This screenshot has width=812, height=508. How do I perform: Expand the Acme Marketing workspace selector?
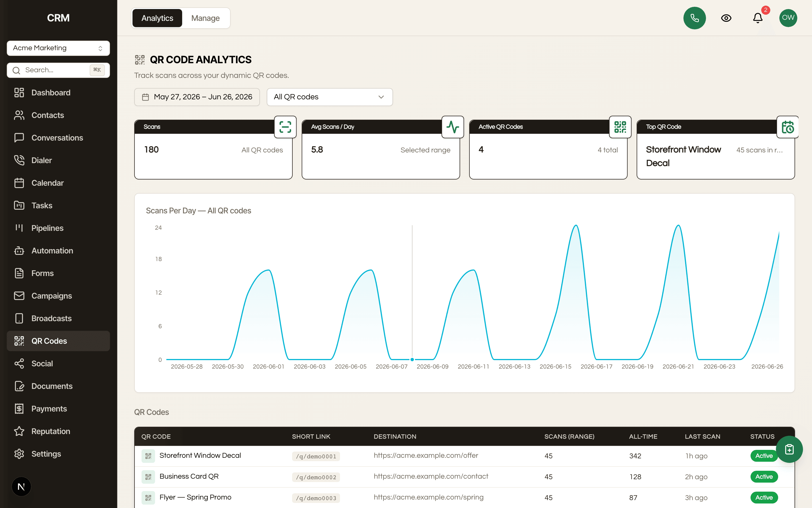point(58,48)
